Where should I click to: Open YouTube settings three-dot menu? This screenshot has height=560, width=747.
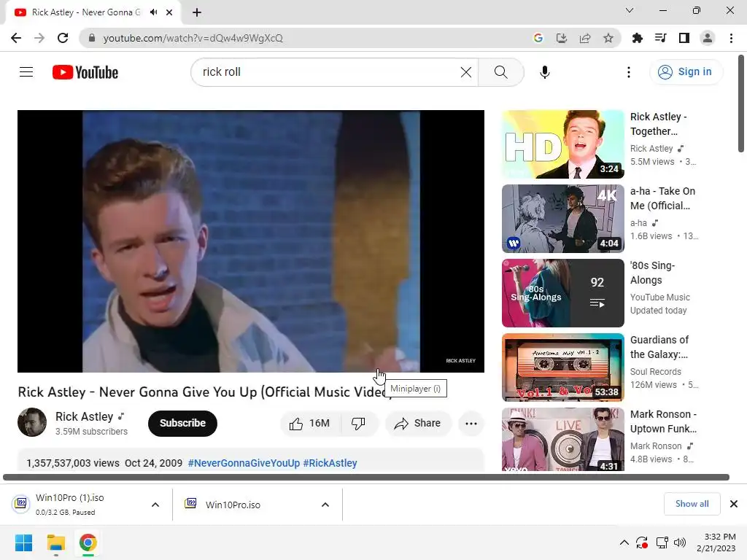point(628,72)
